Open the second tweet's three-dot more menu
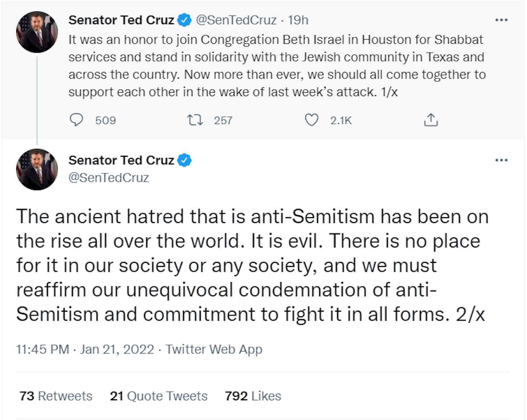This screenshot has width=527, height=420. coord(501,160)
